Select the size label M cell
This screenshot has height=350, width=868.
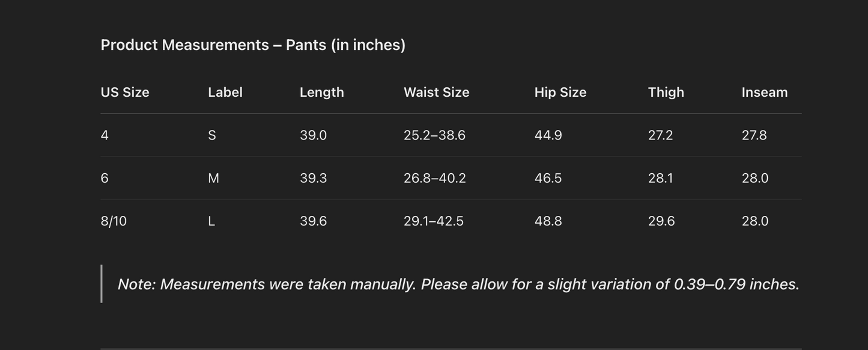[213, 179]
